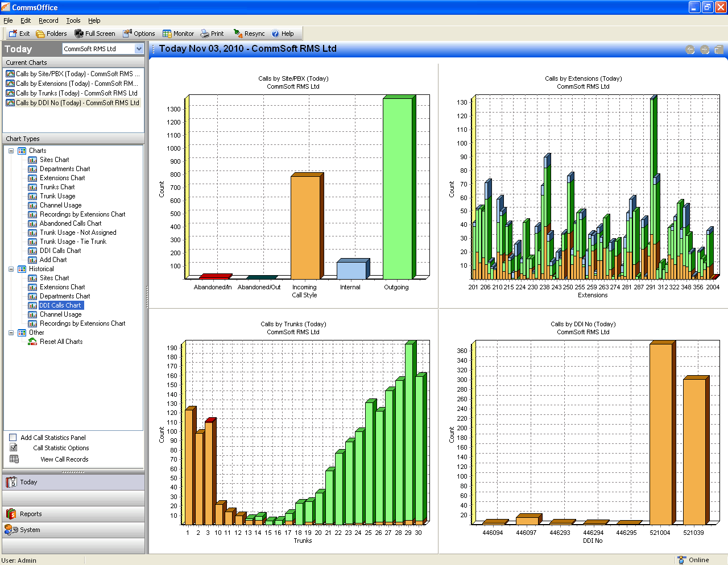Switch to Full Screen view
728x565 pixels.
pyautogui.click(x=94, y=34)
